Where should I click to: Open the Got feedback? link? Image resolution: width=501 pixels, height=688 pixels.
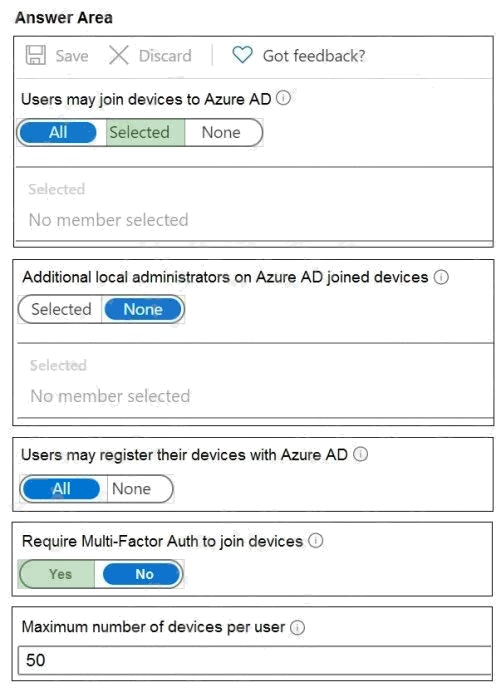[x=314, y=56]
